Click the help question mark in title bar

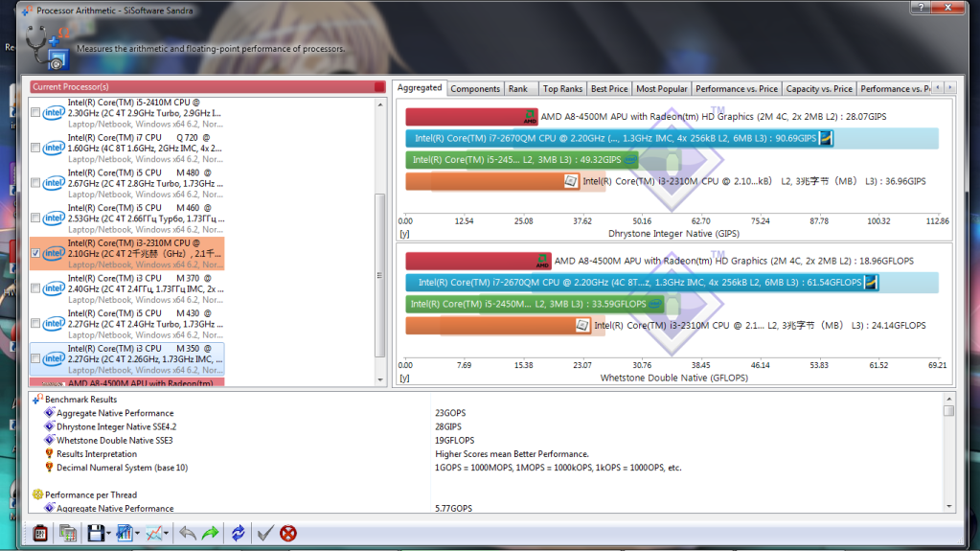(x=921, y=8)
